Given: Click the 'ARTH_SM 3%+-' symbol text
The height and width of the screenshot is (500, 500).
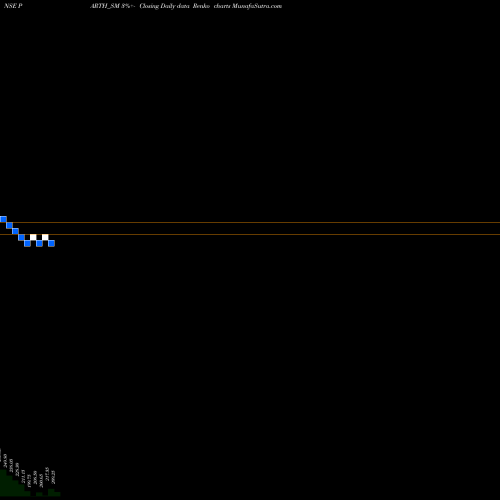Looking at the screenshot, I should pyautogui.click(x=112, y=6).
